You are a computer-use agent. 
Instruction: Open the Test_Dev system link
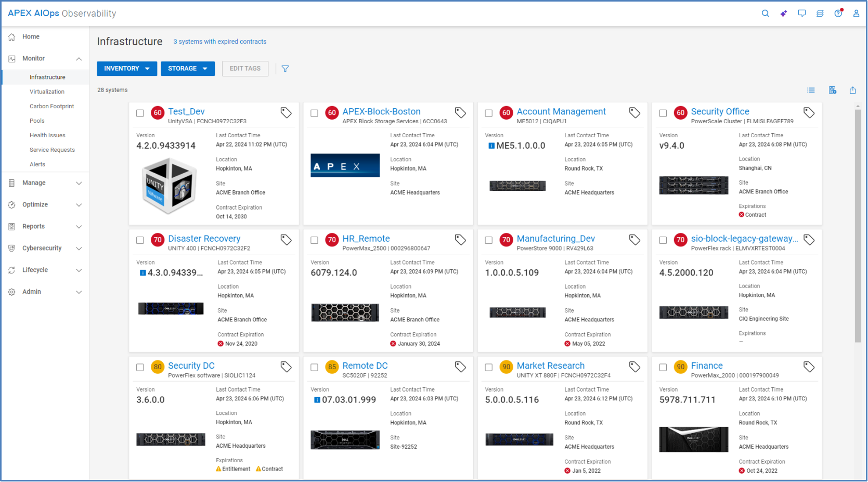coord(186,112)
